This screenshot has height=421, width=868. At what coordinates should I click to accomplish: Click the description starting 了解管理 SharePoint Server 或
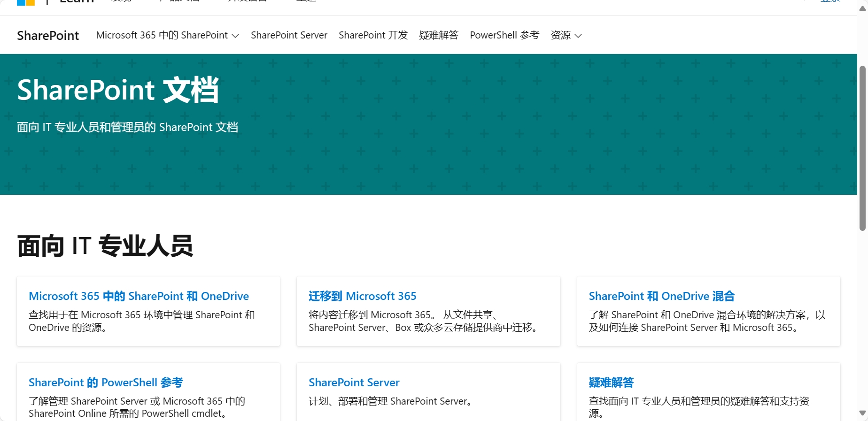(x=137, y=407)
